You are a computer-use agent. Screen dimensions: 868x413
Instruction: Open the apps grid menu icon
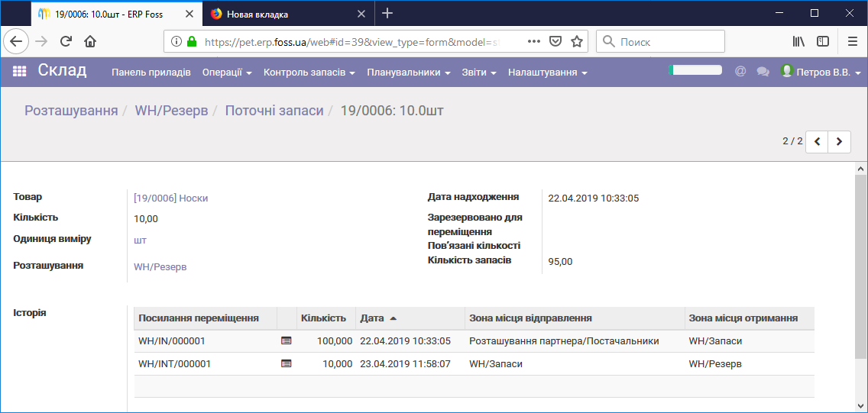[x=19, y=72]
